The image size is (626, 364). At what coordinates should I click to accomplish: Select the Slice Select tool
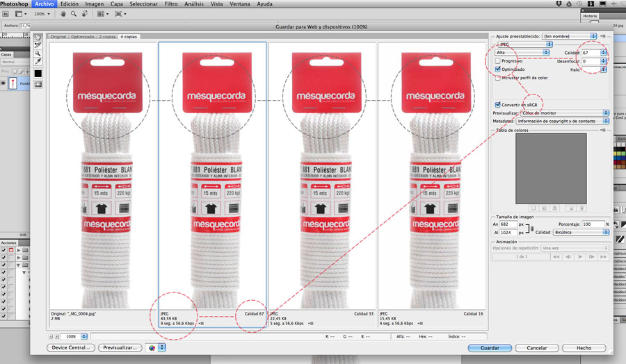click(38, 45)
